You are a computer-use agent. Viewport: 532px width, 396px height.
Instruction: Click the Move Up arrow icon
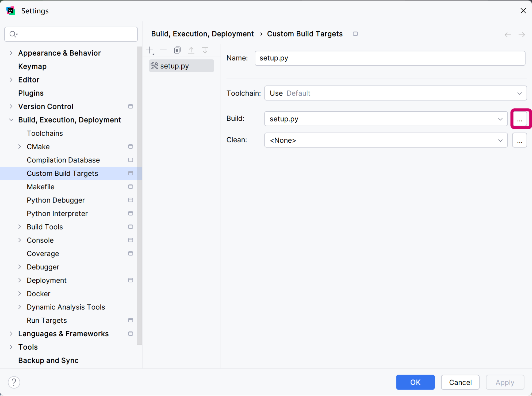(x=191, y=50)
